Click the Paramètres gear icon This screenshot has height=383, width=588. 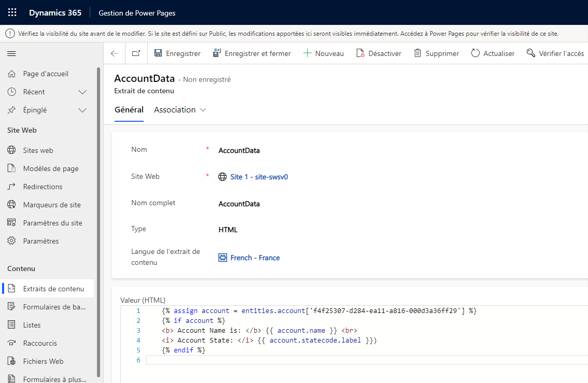tap(11, 240)
